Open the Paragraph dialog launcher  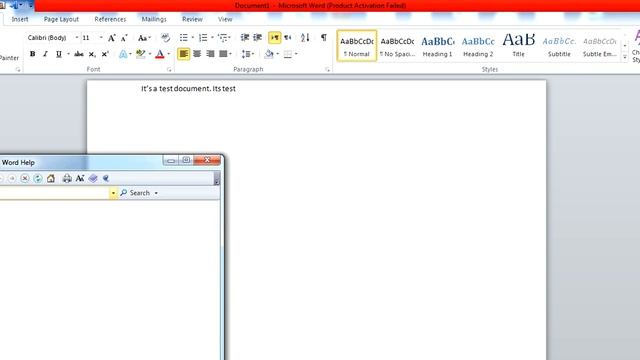[x=327, y=70]
